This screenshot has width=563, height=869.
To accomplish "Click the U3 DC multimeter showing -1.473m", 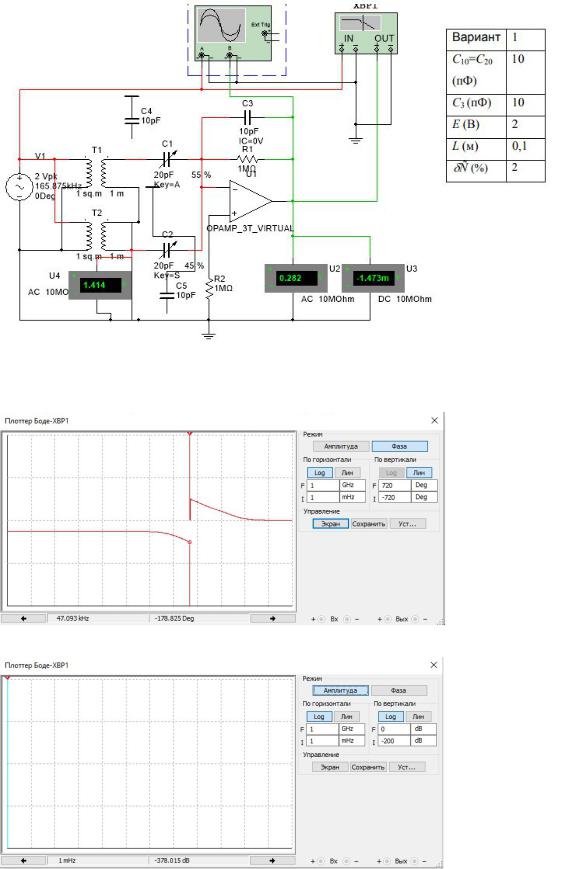I will point(372,278).
